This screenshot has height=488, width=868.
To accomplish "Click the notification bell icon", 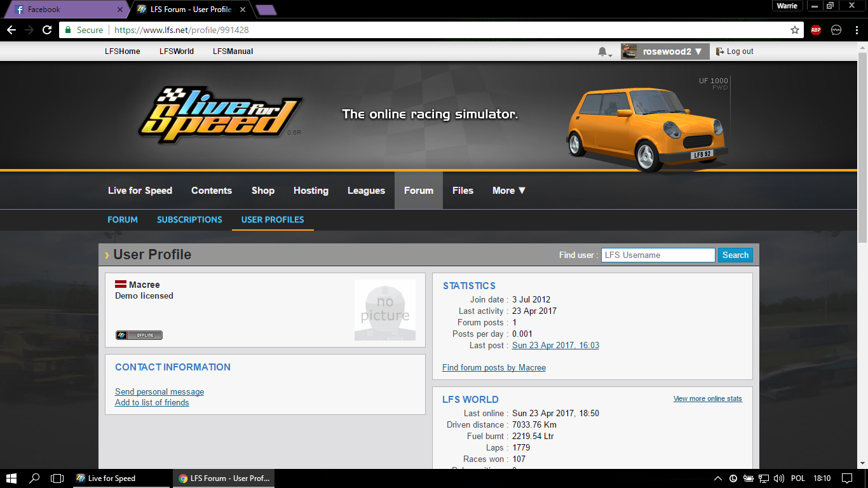I will [x=602, y=51].
